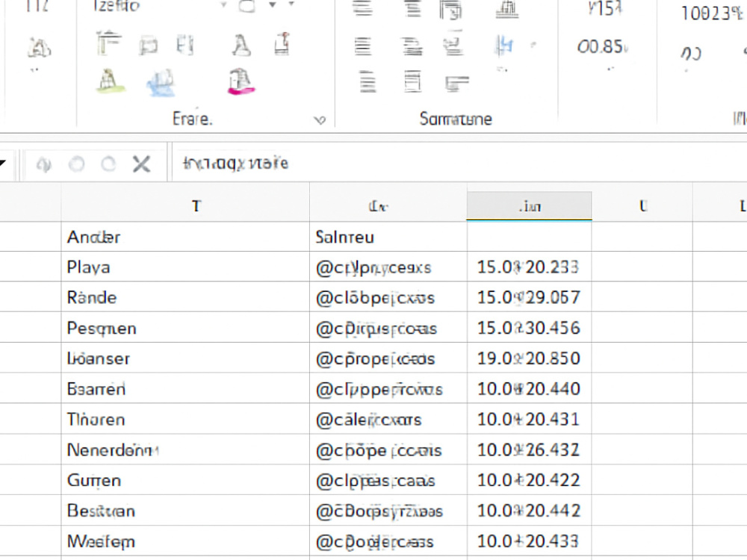Click into the formula bar input text
The height and width of the screenshot is (560, 747).
tap(236, 164)
